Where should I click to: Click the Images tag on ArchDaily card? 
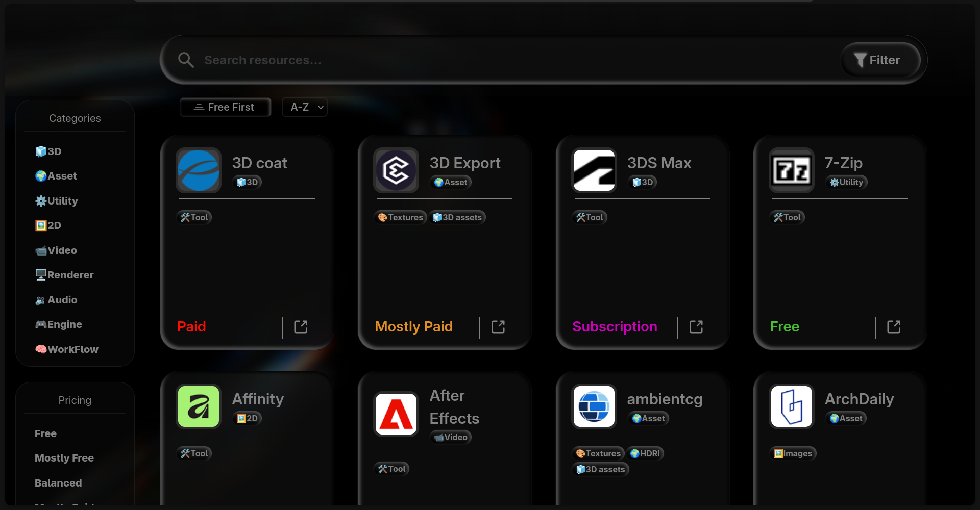793,453
